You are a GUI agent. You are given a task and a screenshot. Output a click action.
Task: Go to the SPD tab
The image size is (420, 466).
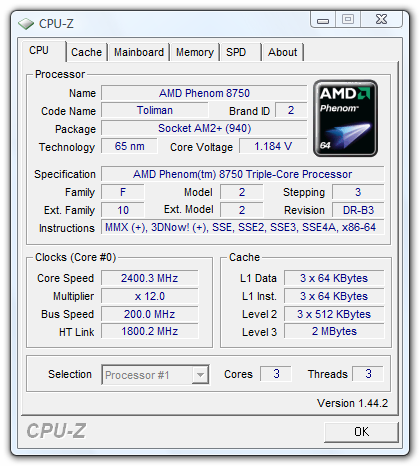click(x=241, y=52)
